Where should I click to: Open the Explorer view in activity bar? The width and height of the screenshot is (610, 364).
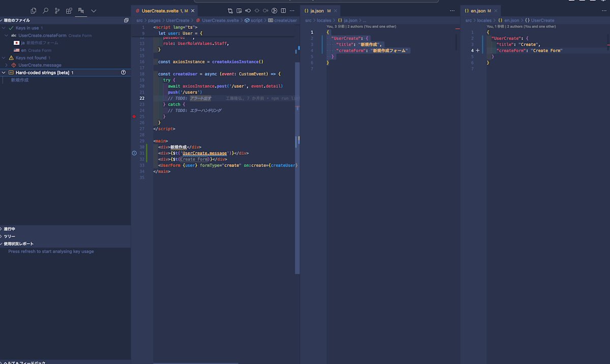[x=34, y=10]
